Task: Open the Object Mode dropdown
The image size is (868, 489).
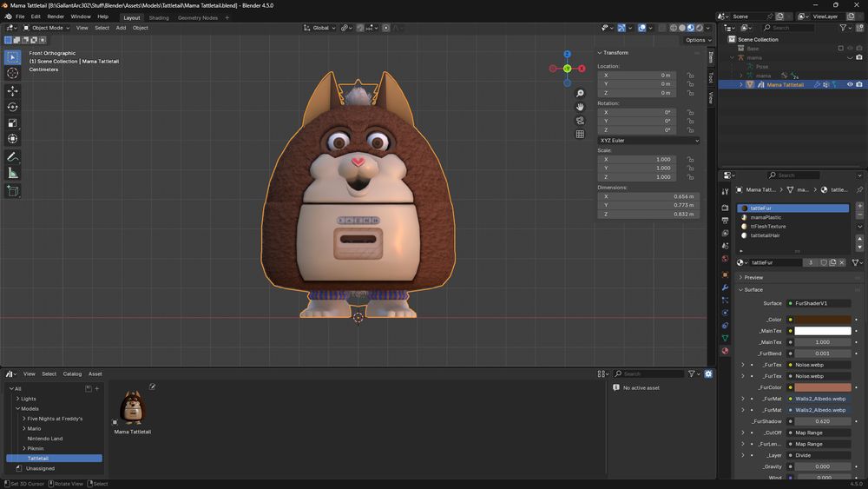Action: click(x=48, y=28)
